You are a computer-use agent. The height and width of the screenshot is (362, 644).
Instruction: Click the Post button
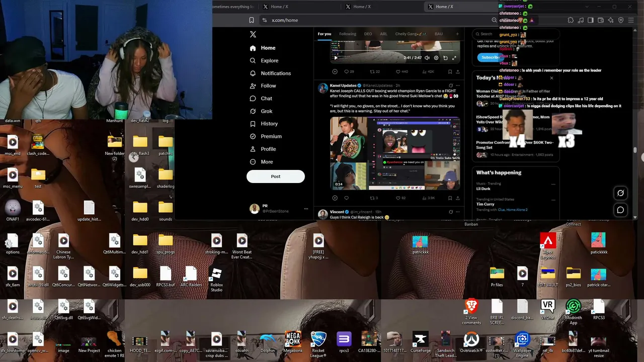pos(276,176)
